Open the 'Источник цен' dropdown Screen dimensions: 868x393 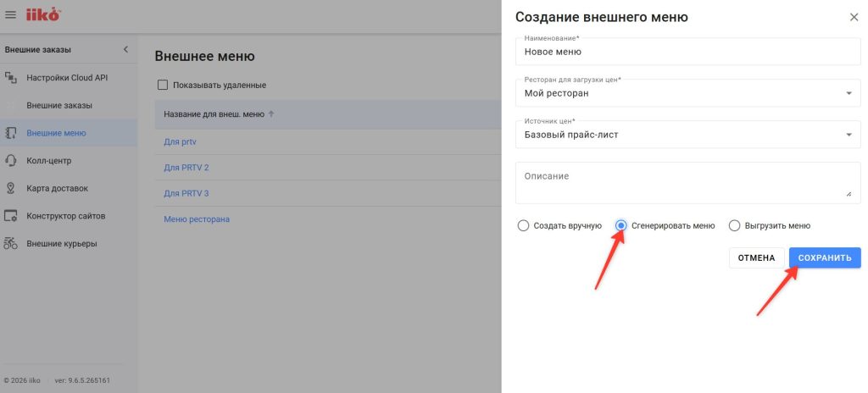(849, 135)
